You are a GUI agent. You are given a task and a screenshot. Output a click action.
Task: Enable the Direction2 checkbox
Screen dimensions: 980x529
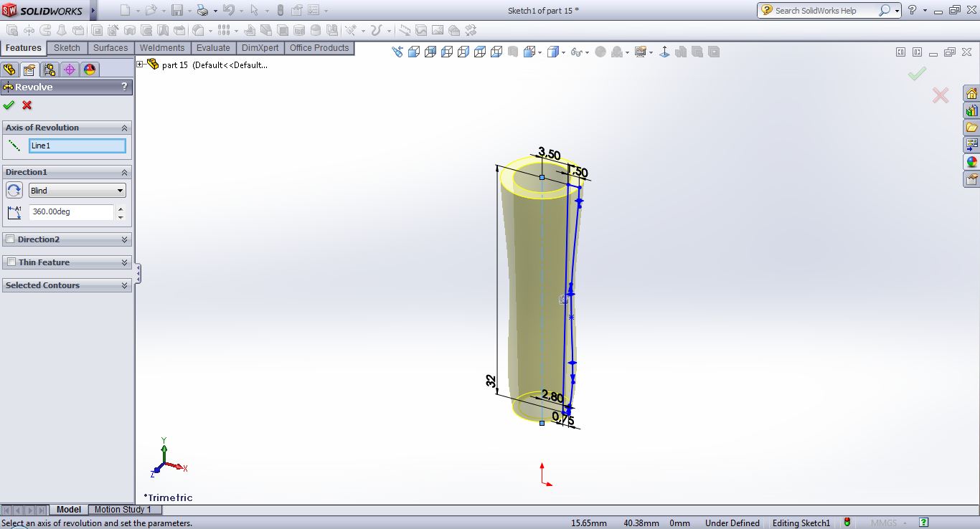[x=10, y=239]
